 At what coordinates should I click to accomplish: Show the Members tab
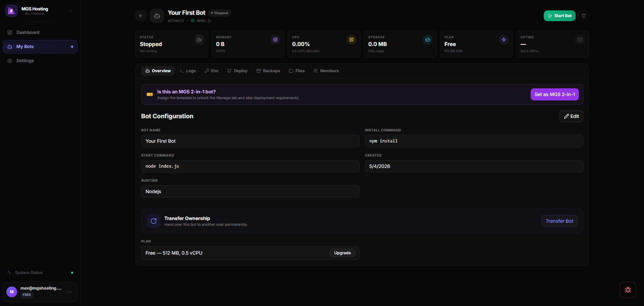(x=326, y=71)
